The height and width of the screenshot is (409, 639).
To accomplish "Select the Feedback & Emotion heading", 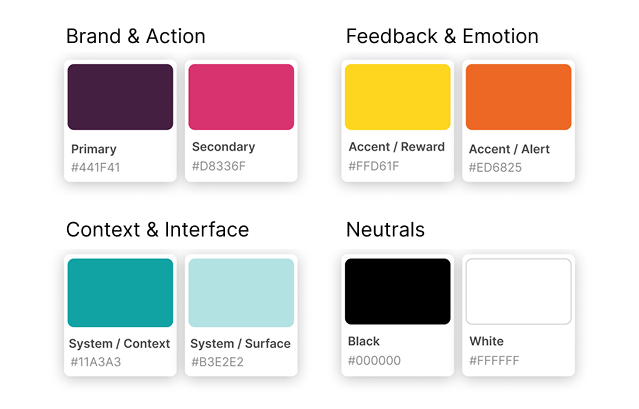I will [x=442, y=37].
